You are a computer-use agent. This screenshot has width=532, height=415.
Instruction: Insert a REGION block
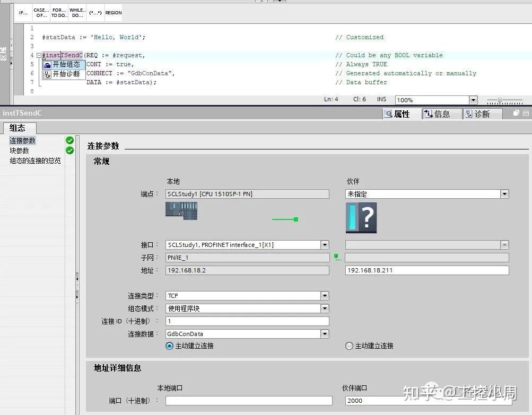pos(112,12)
